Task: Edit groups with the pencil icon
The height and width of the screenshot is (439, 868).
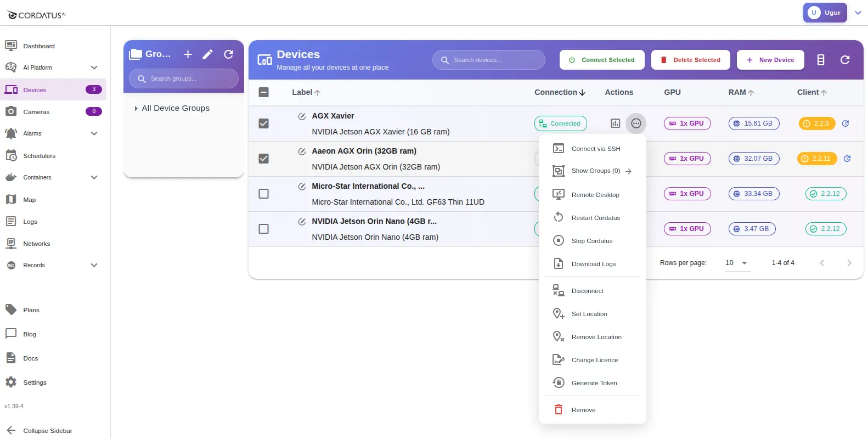Action: tap(207, 54)
